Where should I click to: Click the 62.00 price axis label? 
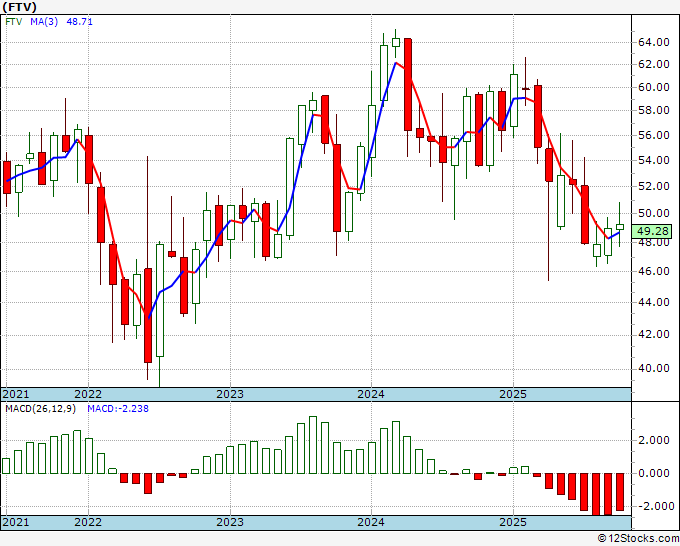coord(654,65)
